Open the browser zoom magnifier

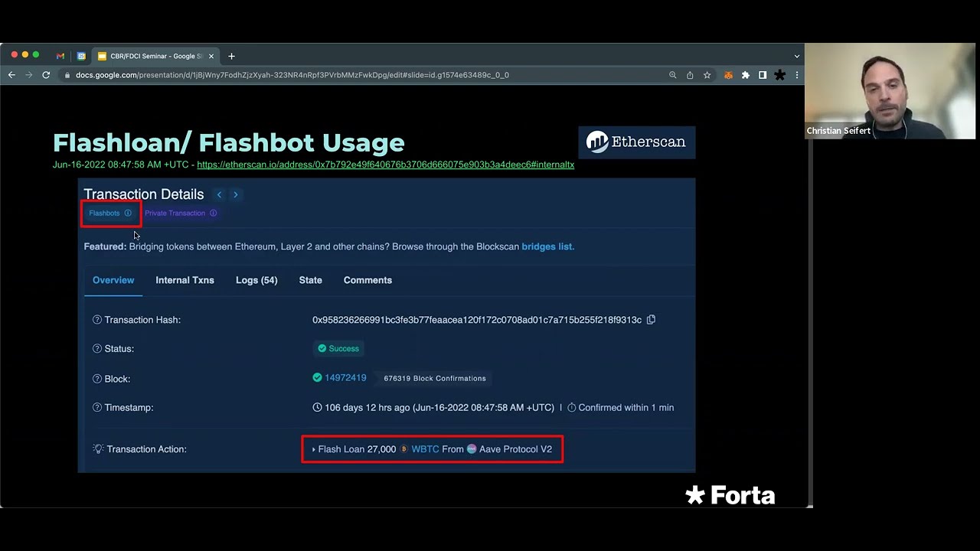[673, 75]
